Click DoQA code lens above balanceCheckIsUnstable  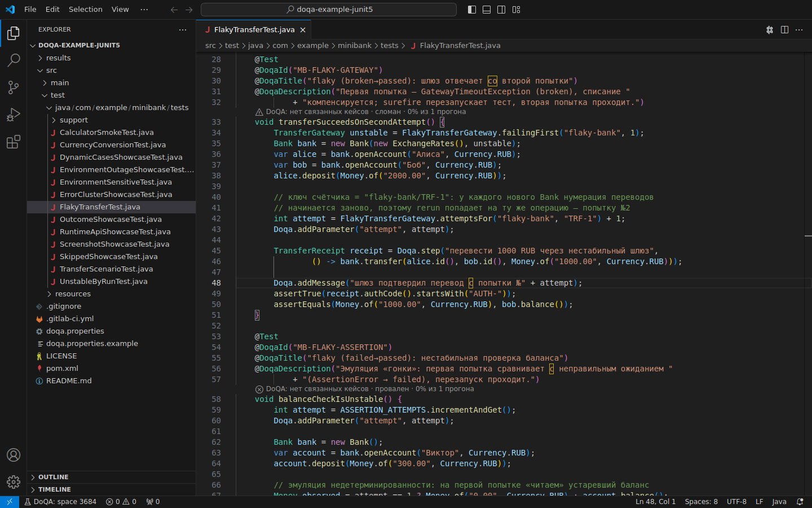tap(365, 389)
